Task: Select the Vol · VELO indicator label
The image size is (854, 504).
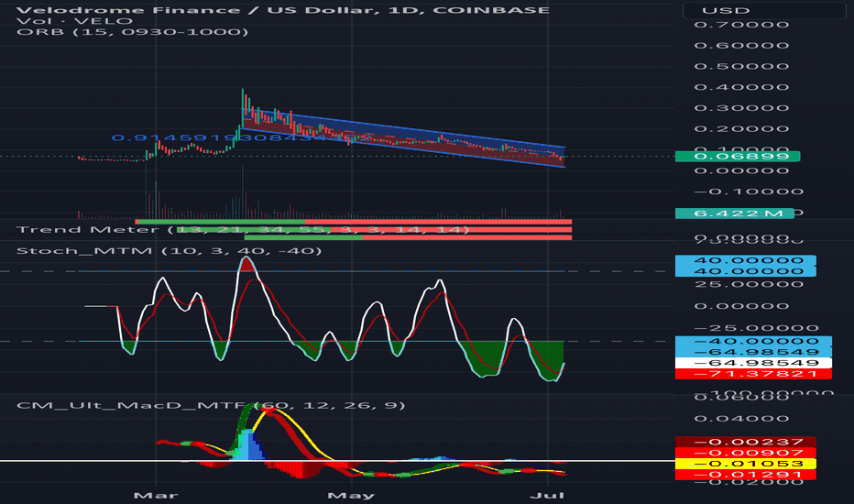Action: click(x=74, y=21)
